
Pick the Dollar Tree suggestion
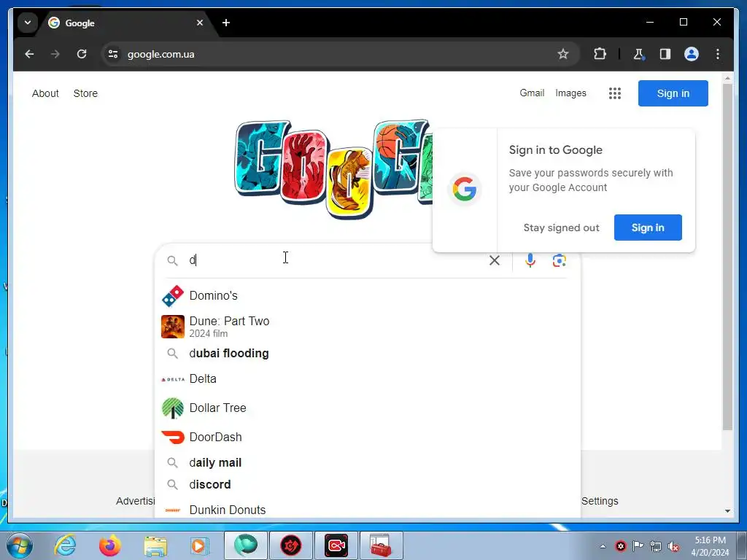point(368,408)
